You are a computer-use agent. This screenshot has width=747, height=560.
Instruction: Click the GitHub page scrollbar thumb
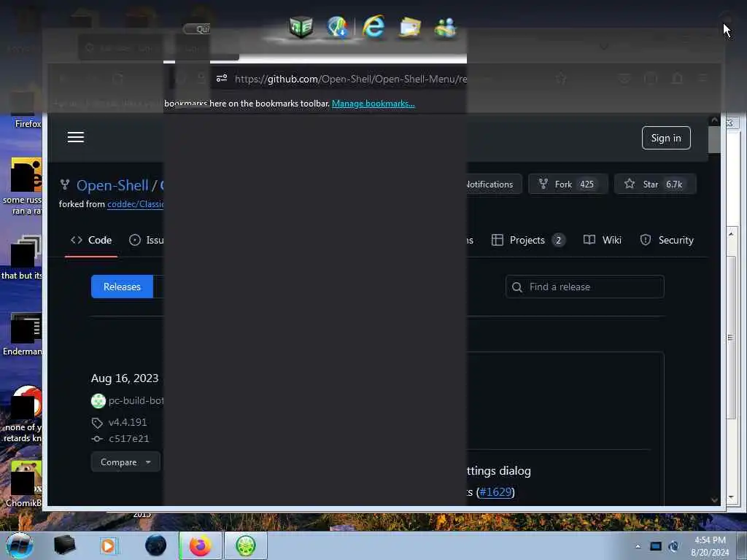coord(714,139)
